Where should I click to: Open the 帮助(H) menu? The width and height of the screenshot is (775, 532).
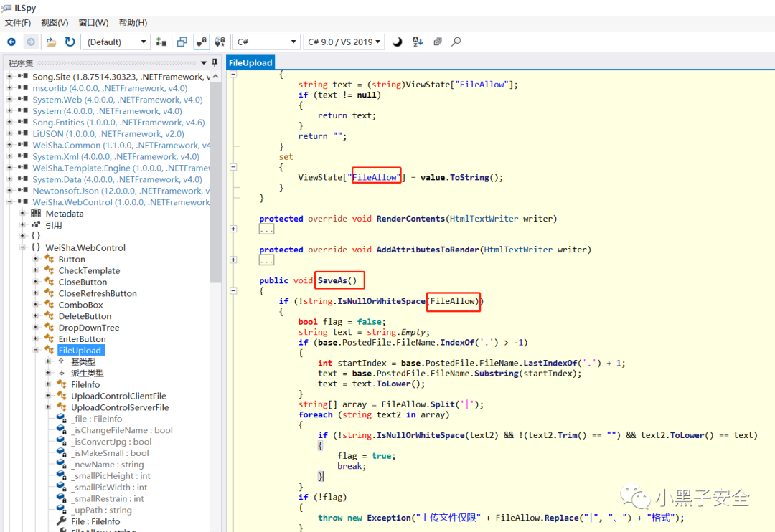[x=133, y=23]
